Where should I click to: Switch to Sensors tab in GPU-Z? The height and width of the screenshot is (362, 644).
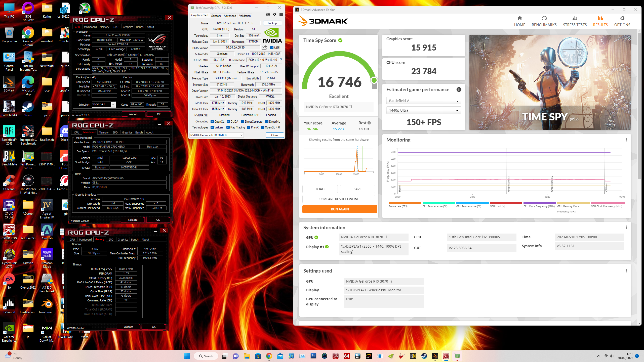coord(216,16)
